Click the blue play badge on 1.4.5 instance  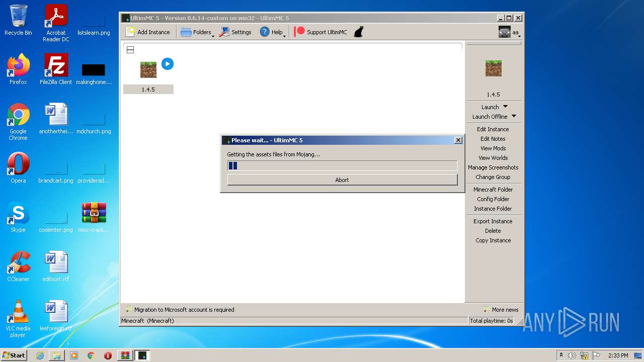(x=168, y=64)
